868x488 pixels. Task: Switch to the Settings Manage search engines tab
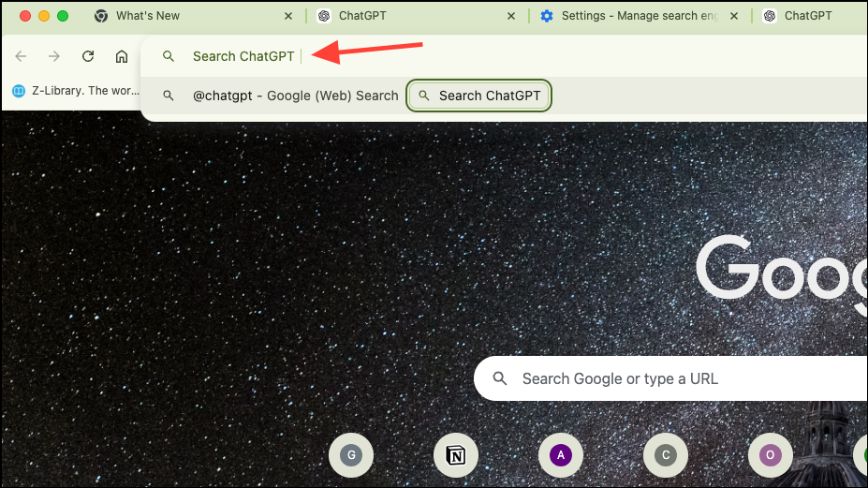(x=639, y=16)
